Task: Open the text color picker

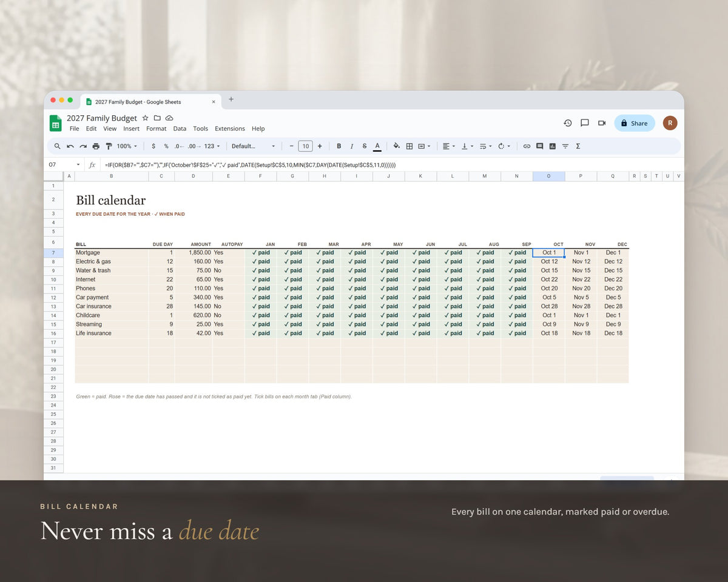Action: tap(377, 146)
